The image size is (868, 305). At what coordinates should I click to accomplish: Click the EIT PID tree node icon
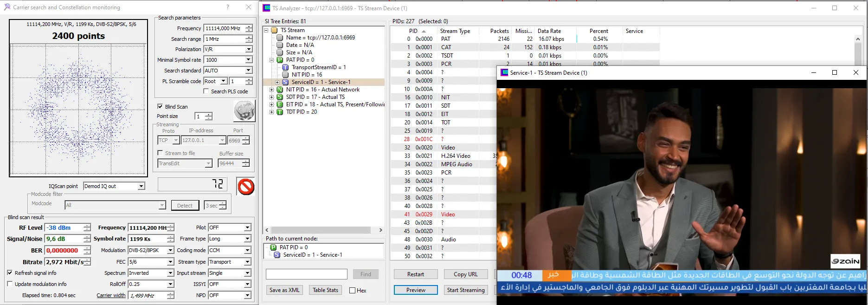click(280, 104)
